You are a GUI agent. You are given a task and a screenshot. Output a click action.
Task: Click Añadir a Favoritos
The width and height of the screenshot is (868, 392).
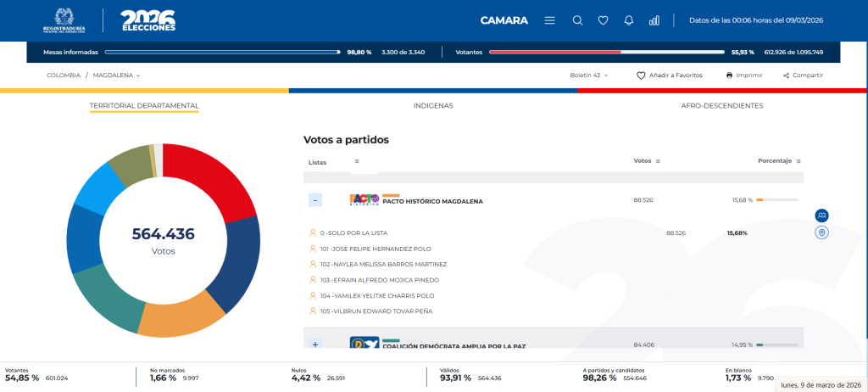pyautogui.click(x=670, y=76)
